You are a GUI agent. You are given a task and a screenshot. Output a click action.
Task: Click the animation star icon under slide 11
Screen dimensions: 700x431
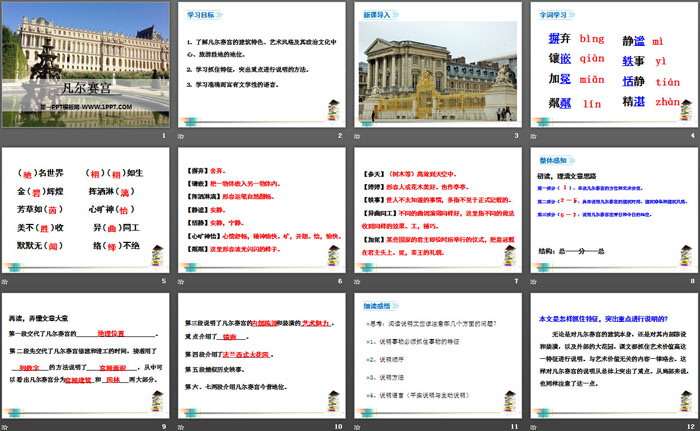click(x=357, y=427)
